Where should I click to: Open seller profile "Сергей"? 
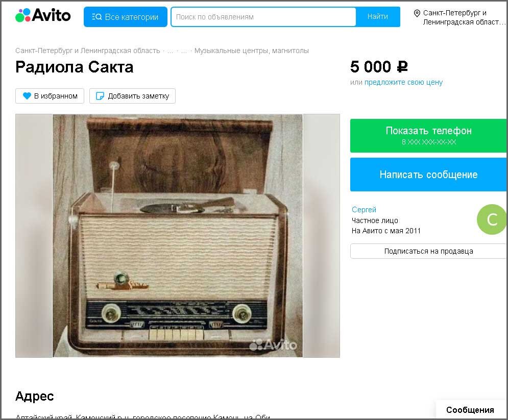coord(364,210)
